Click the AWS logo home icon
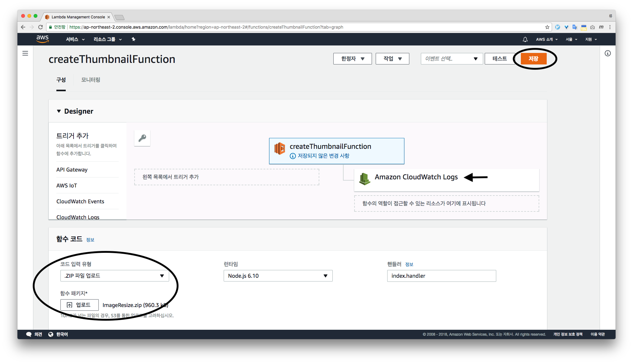 tap(42, 39)
